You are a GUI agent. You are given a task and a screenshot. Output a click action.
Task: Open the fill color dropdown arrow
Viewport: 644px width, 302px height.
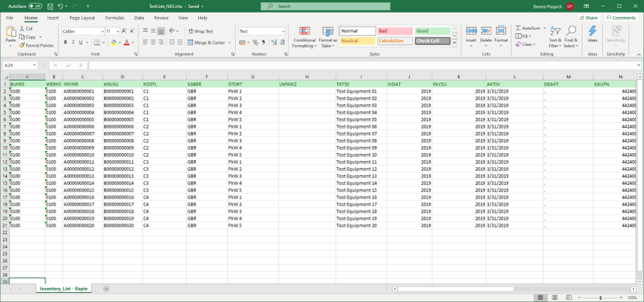point(119,43)
